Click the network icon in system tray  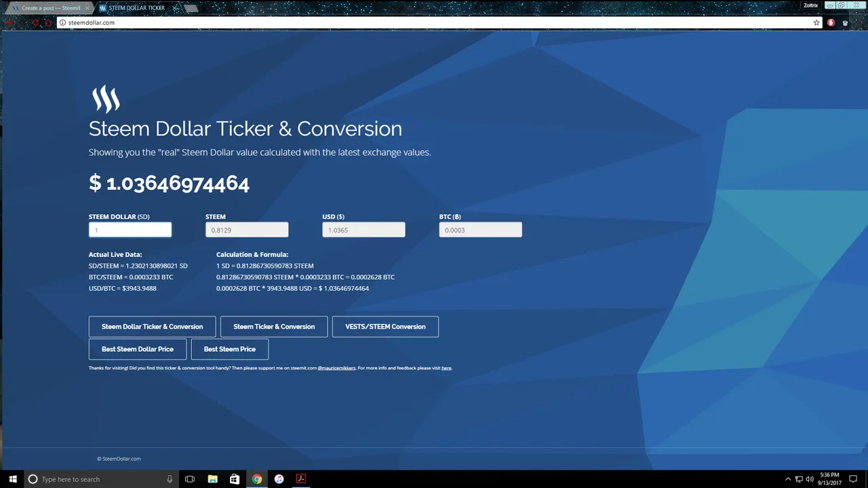pos(799,479)
